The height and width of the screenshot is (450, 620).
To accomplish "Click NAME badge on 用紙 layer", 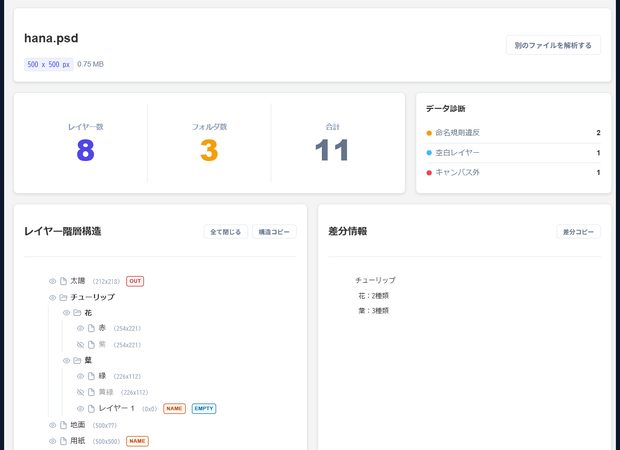I will 138,441.
